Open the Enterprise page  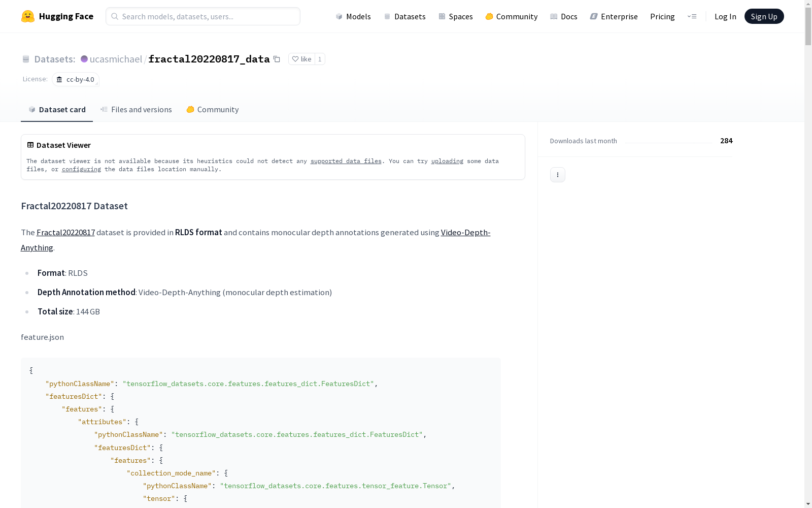[614, 16]
